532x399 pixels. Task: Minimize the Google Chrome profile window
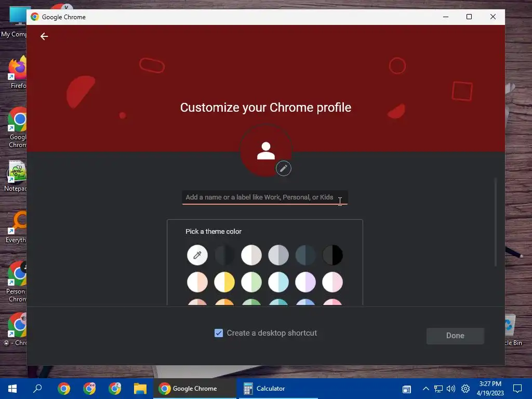pyautogui.click(x=445, y=17)
